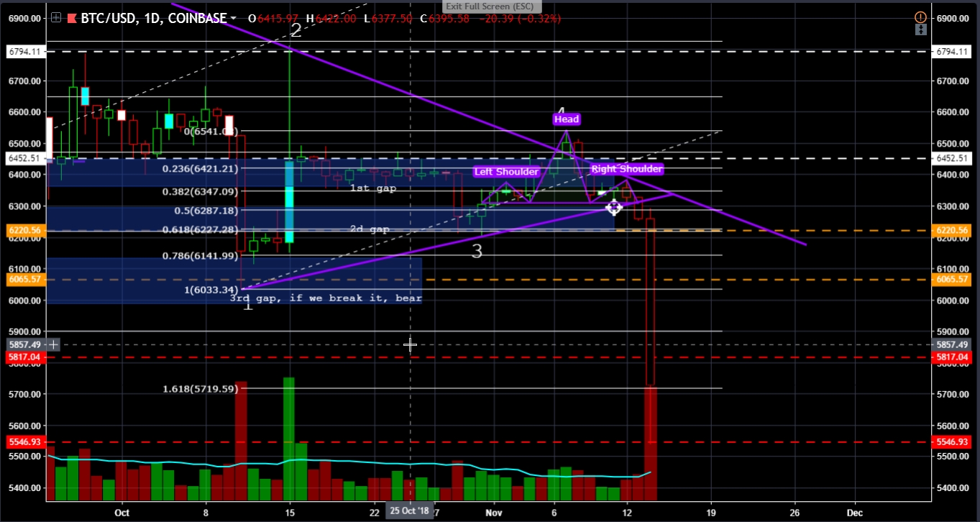Image resolution: width=980 pixels, height=522 pixels.
Task: Click the '2d gap' text annotation
Action: click(x=370, y=229)
